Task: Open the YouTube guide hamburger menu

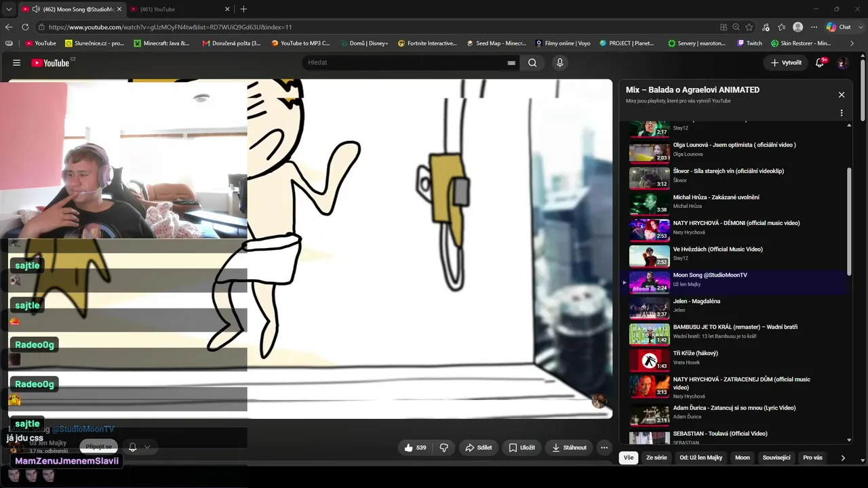Action: coord(16,62)
